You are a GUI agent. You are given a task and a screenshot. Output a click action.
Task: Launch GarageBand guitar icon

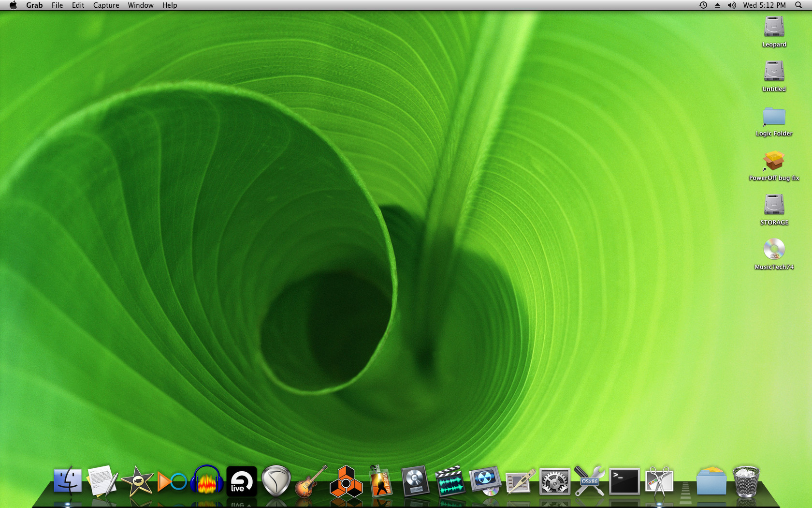click(311, 481)
